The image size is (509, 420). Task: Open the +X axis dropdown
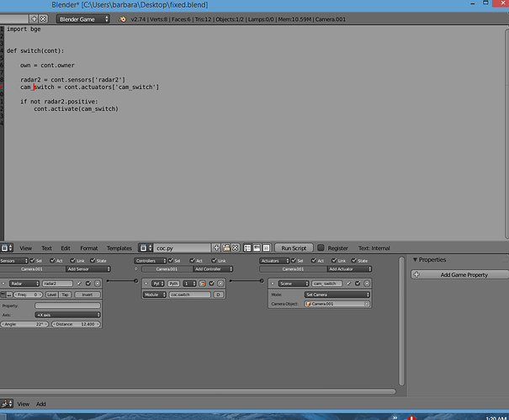(67, 315)
